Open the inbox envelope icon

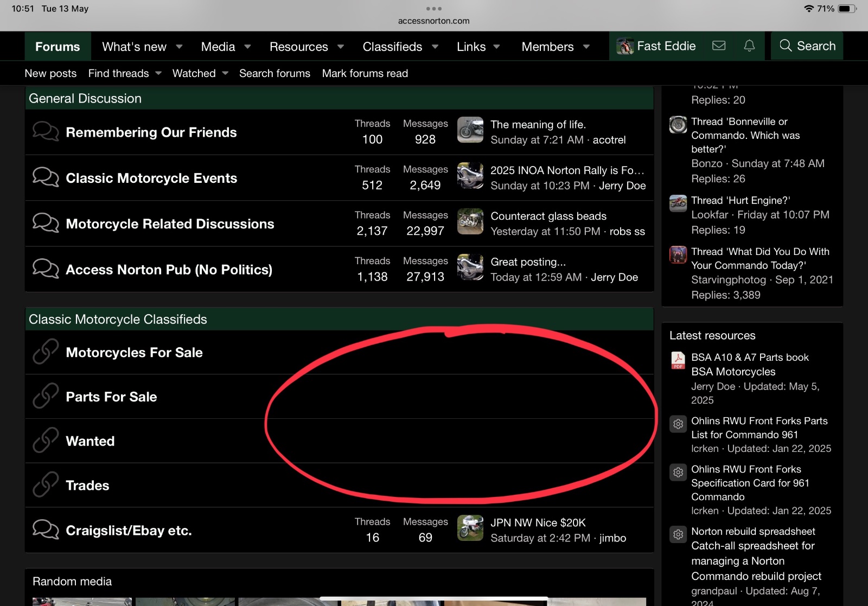(x=719, y=46)
